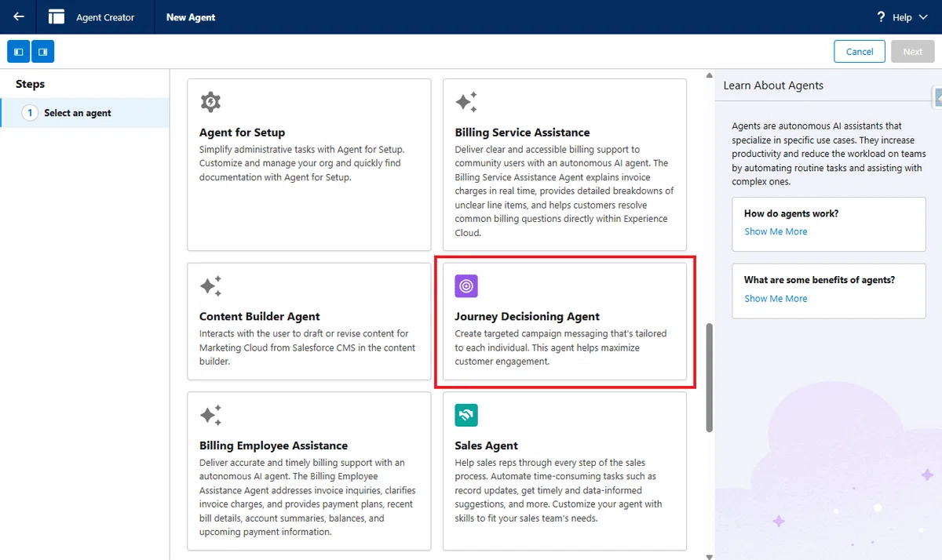
Task: Select the Agent for Setup title
Action: click(x=242, y=133)
